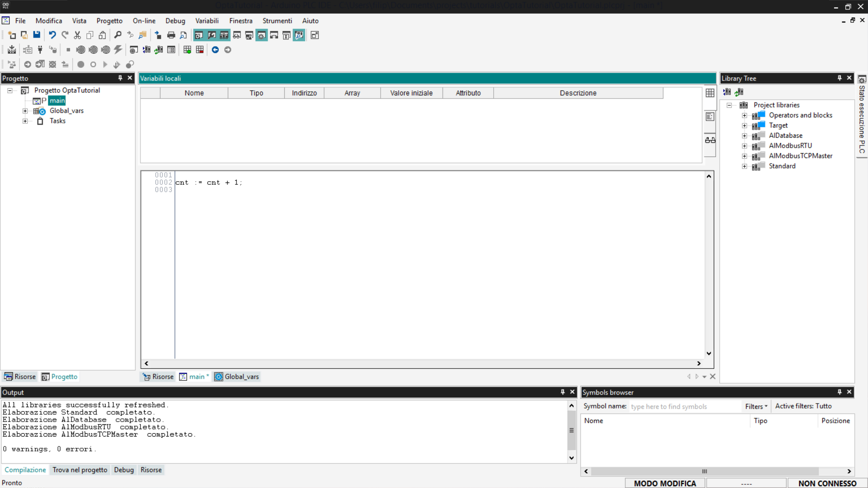Click the refresh libraries icon in Library Tree

point(739,92)
